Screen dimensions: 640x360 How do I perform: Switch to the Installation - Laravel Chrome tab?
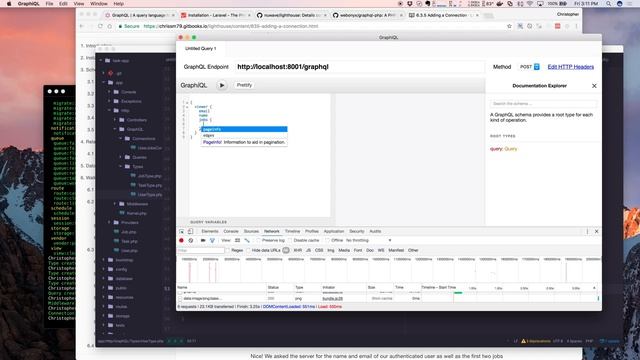[x=216, y=15]
